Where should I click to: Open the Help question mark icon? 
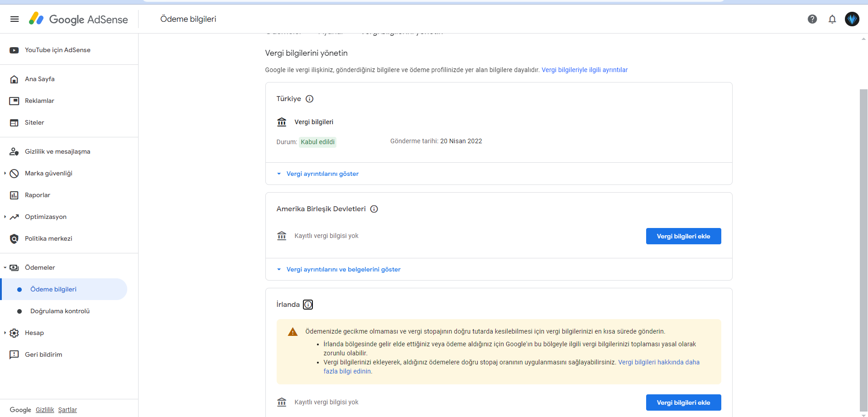click(x=812, y=19)
